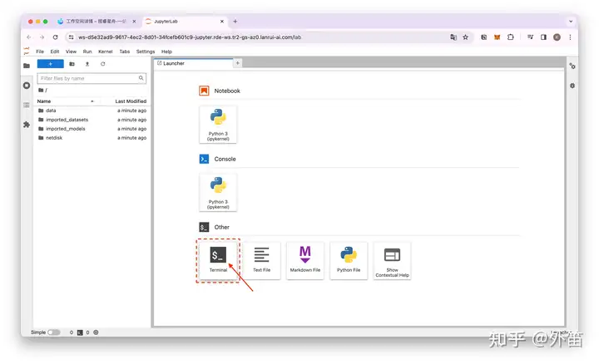Image resolution: width=599 pixels, height=364 pixels.
Task: Start Python 3 console under Console section
Action: [218, 192]
